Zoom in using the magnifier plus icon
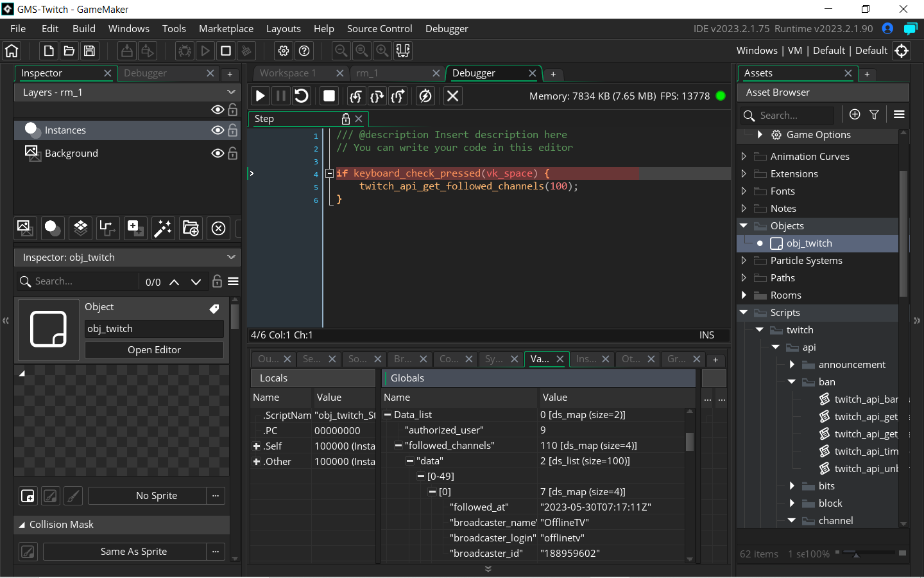 coord(382,51)
